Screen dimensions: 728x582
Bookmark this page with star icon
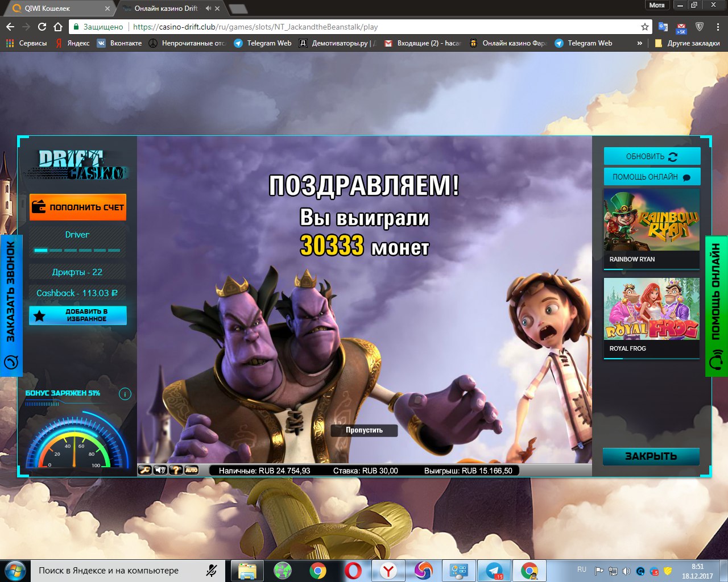[644, 27]
